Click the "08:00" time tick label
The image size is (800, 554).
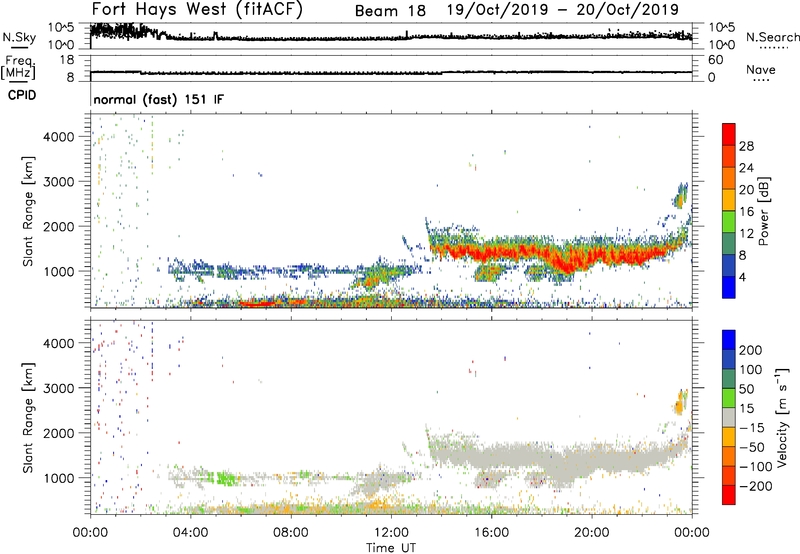pos(290,533)
